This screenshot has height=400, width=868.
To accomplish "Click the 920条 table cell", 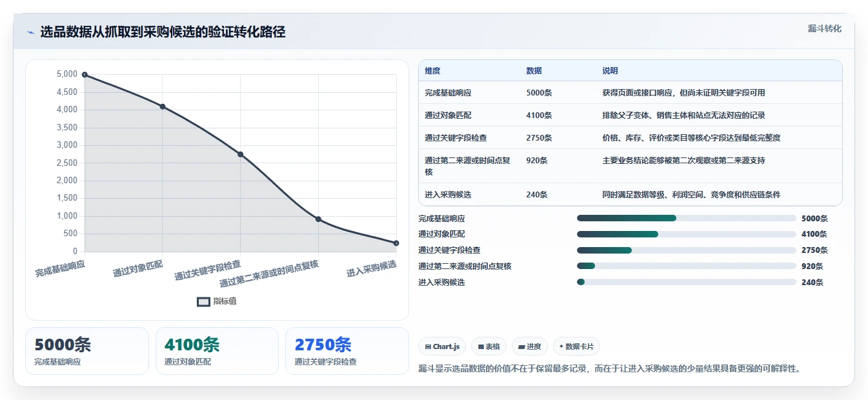I will 537,161.
